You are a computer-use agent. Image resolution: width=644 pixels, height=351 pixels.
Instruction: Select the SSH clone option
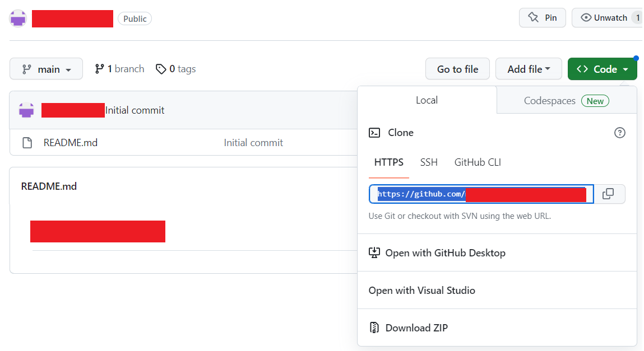coord(429,162)
